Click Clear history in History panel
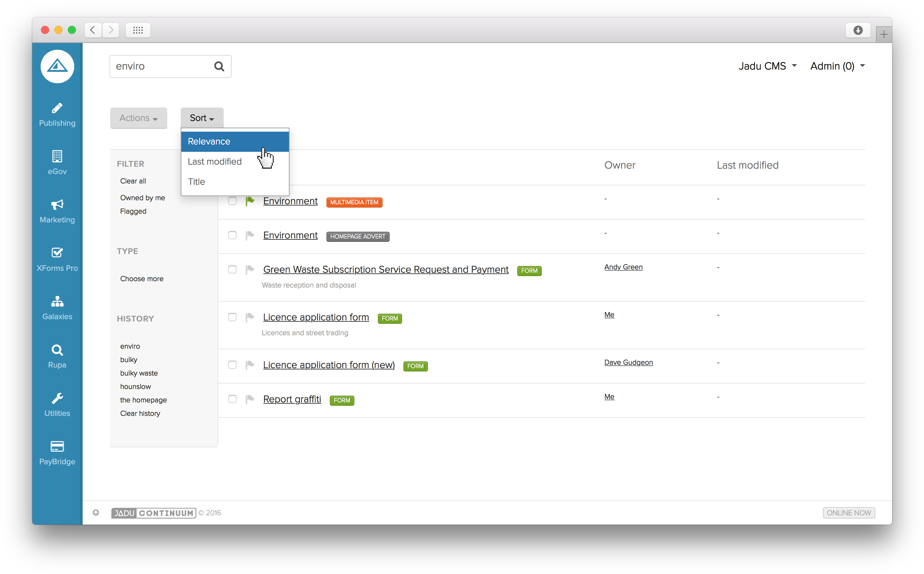 tap(140, 413)
